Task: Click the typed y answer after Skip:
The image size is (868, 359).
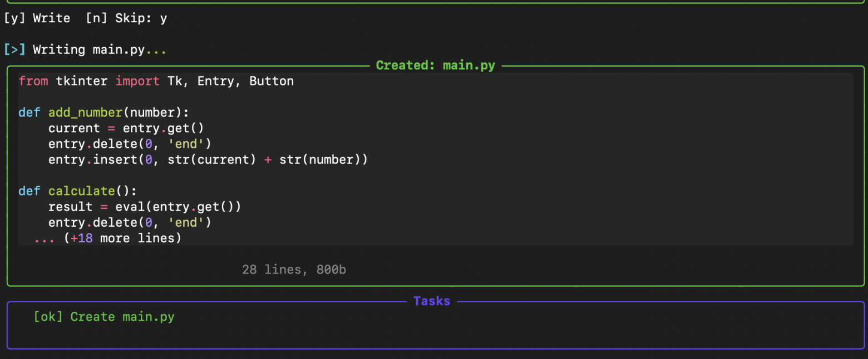Action: coord(164,18)
